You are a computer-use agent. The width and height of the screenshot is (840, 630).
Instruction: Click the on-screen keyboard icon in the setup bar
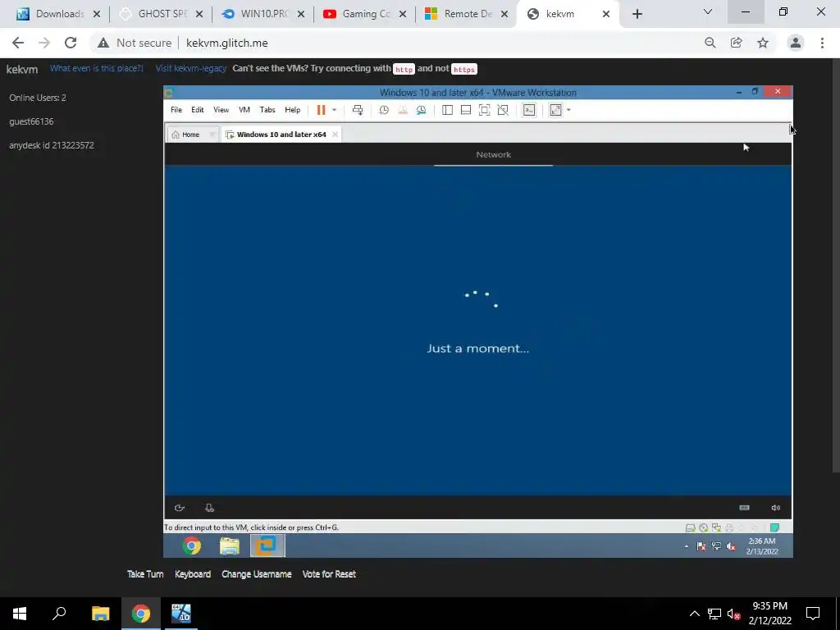point(744,508)
